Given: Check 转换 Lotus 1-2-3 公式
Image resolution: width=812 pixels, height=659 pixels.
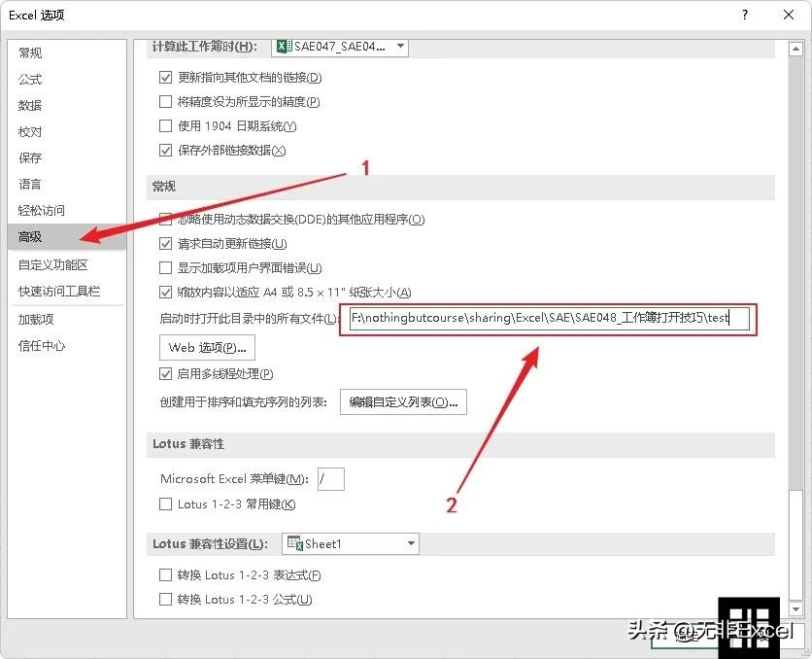Looking at the screenshot, I should pos(165,600).
